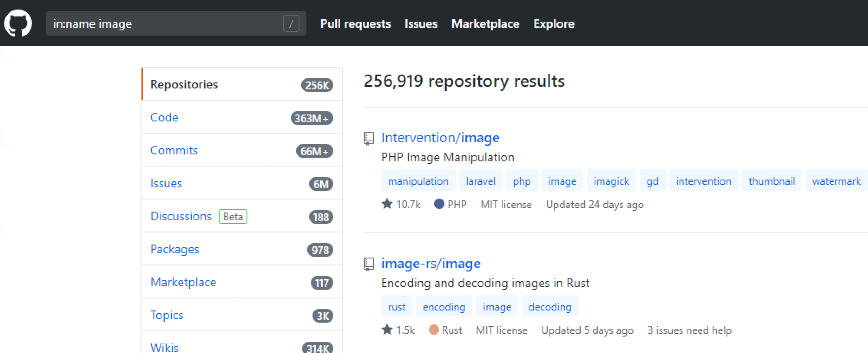The image size is (868, 353).
Task: Open Issues in top navigation bar
Action: point(421,23)
